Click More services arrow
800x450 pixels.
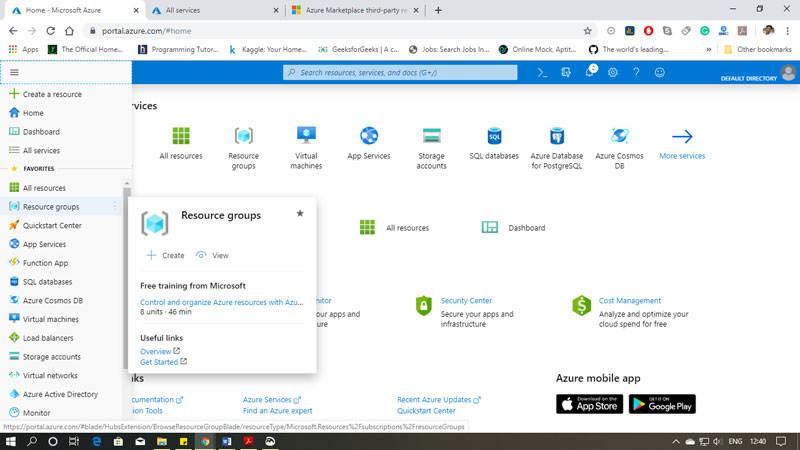click(682, 137)
